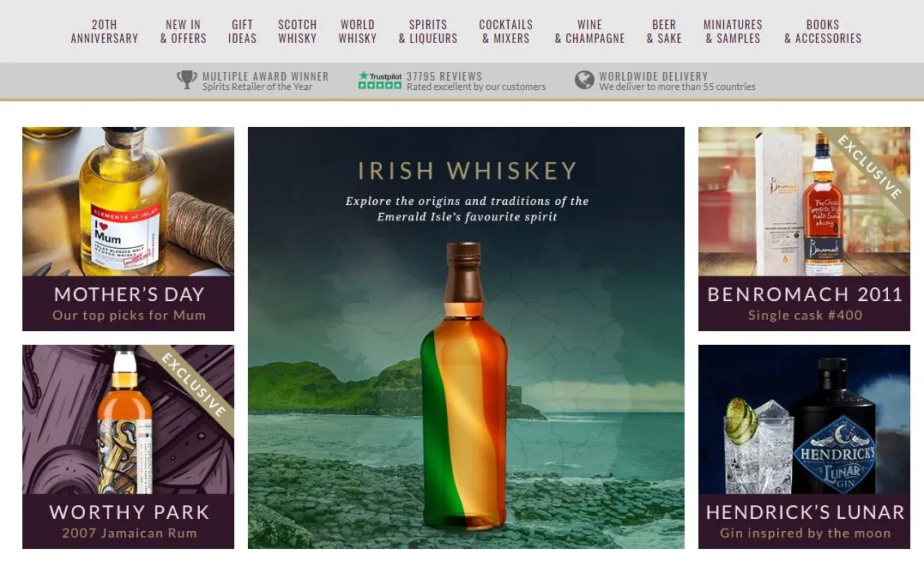Click 'Gin inspired by the moon' caption
The width and height of the screenshot is (924, 561).
coord(805,534)
